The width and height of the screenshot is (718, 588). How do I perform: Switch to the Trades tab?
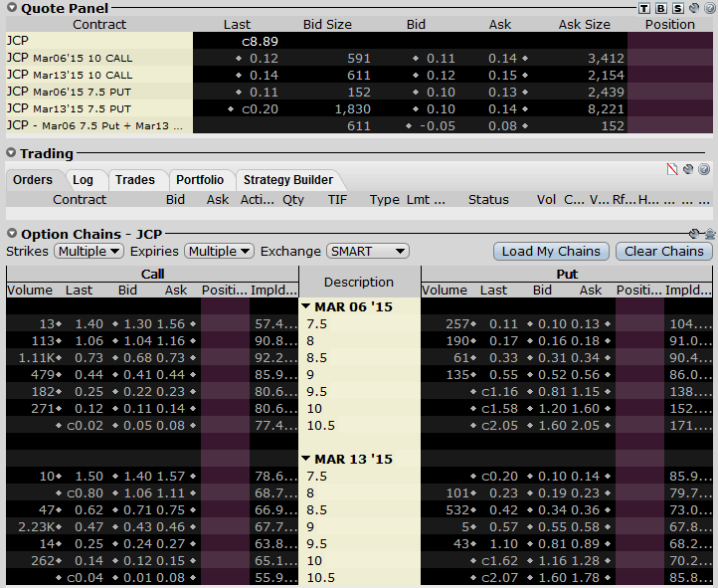(x=135, y=179)
